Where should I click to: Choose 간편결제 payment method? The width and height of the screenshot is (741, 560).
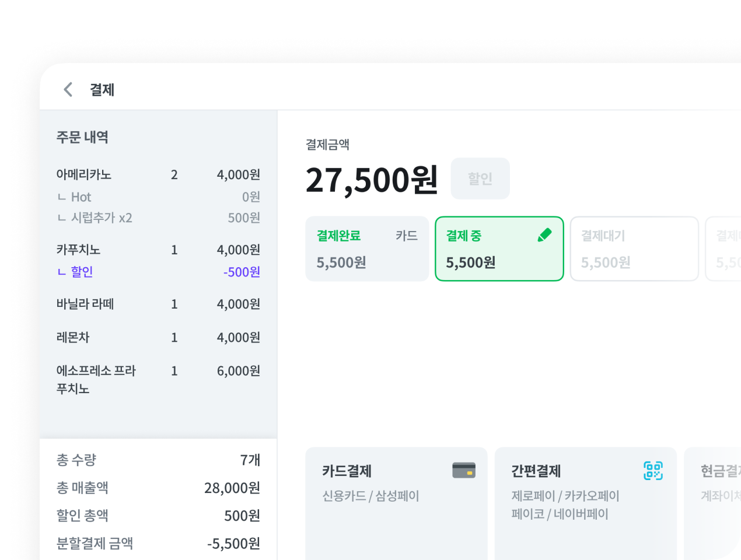(x=586, y=504)
